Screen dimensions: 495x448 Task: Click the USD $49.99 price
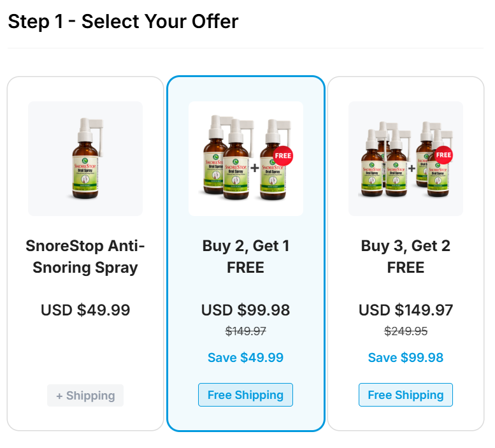(x=85, y=310)
